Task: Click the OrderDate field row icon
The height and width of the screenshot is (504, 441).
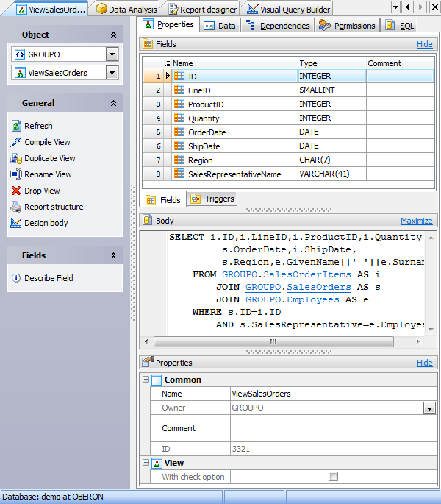Action: click(x=179, y=132)
